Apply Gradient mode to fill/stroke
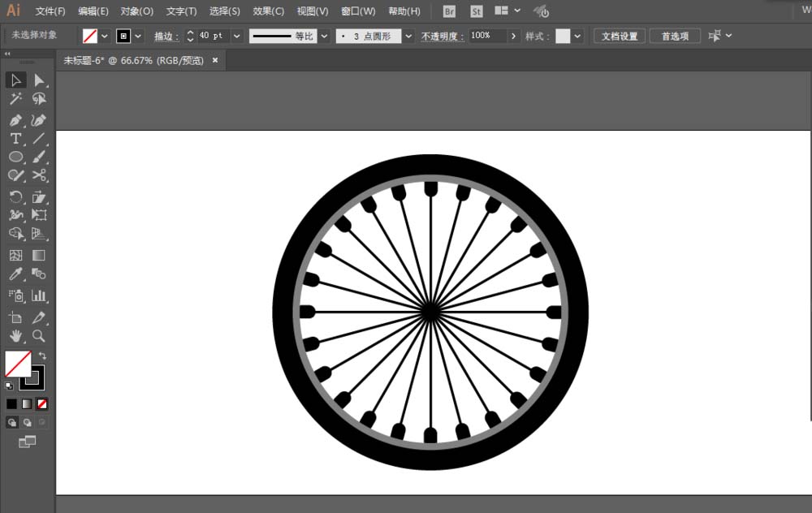Screen dimensions: 812x513 pos(27,403)
